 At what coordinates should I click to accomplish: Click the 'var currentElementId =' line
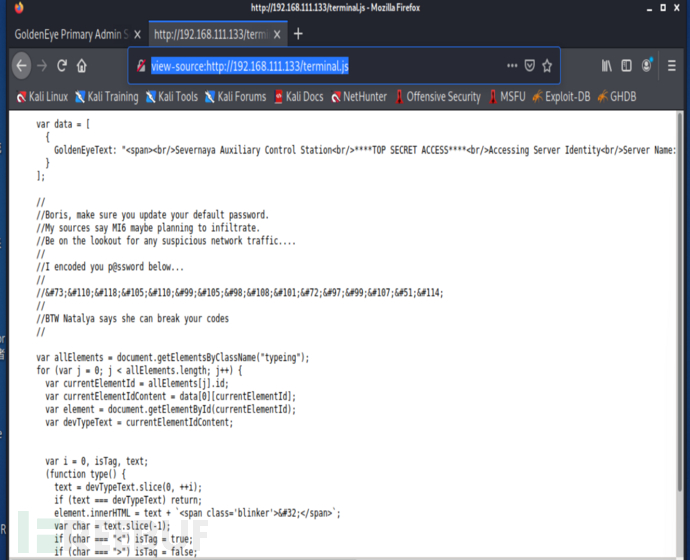pos(137,384)
